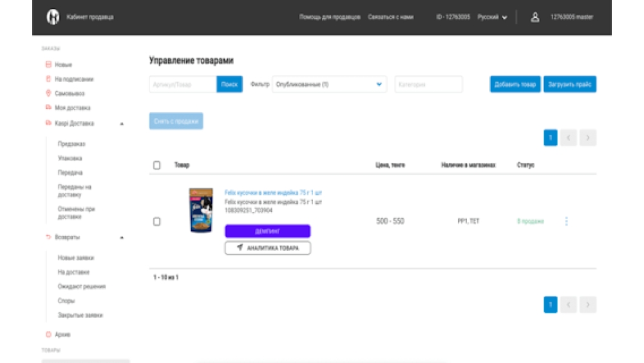Go to next page at bottom pagination

tap(588, 304)
